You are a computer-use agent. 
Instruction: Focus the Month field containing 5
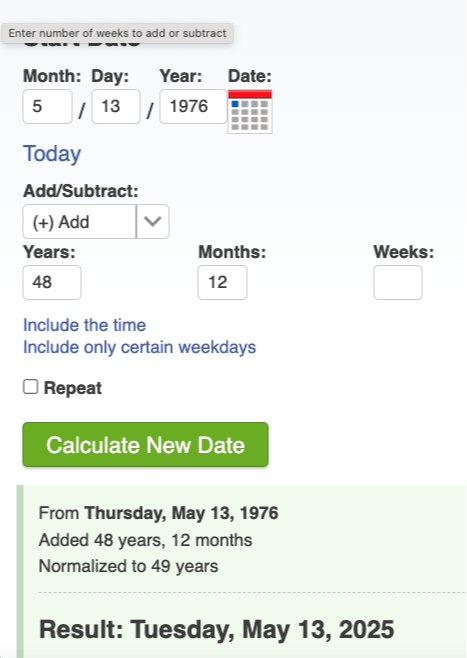(47, 106)
